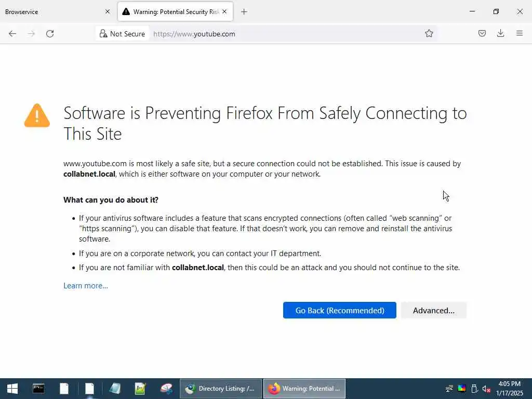Open the Downloads panel icon
This screenshot has width=532, height=399.
click(500, 33)
